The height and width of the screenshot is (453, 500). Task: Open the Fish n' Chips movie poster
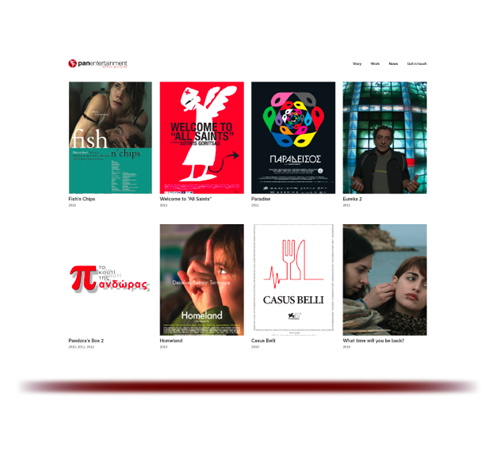[110, 138]
